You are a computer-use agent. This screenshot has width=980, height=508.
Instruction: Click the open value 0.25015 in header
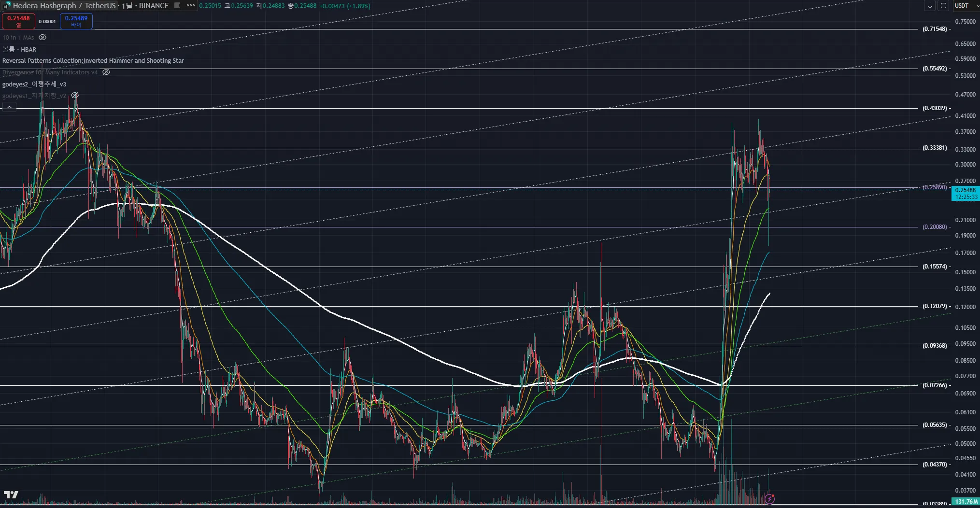pos(210,6)
